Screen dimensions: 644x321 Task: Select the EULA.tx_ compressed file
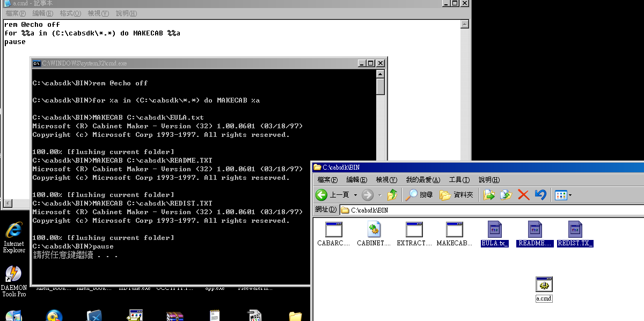494,230
